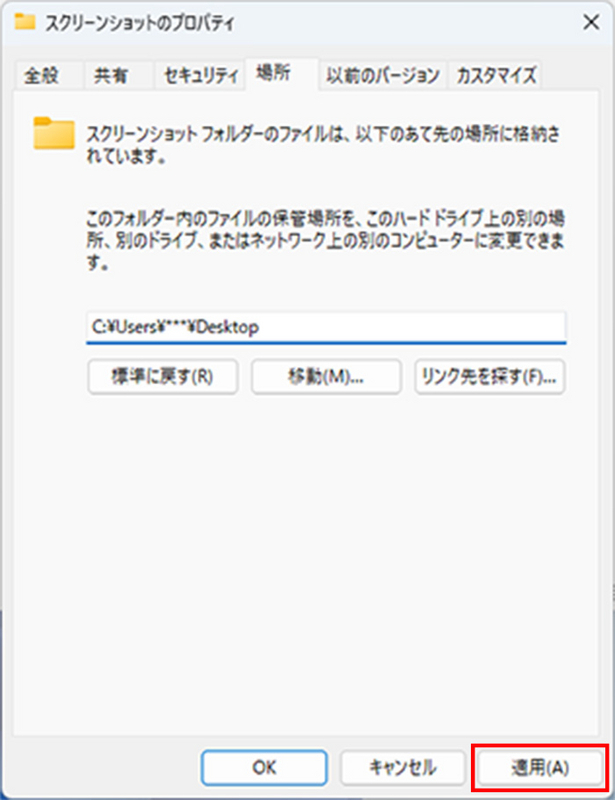Image resolution: width=615 pixels, height=800 pixels.
Task: Click the text about changing storage location
Action: [x=326, y=240]
